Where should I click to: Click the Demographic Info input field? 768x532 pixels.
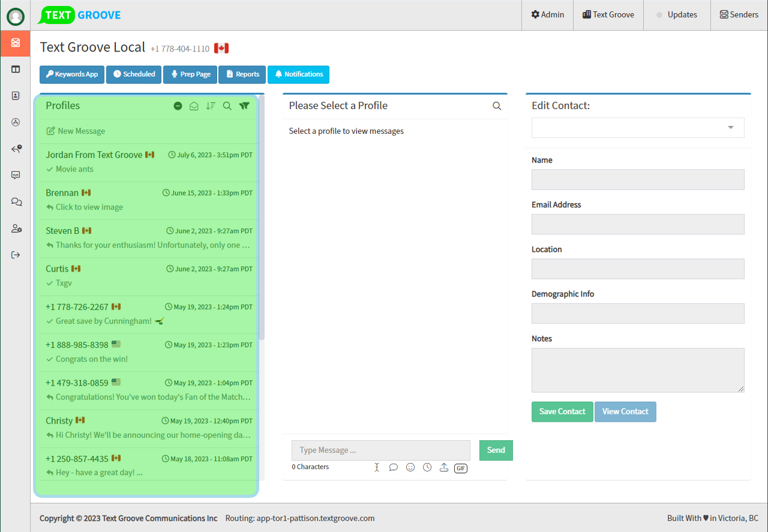[638, 314]
